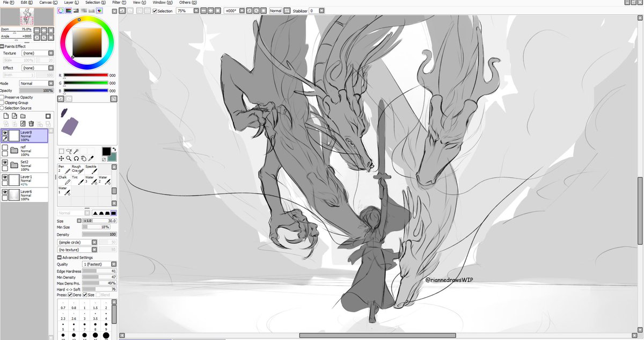Hide Layer1 visibility eye
Image resolution: width=644 pixels, height=340 pixels.
[x=5, y=177]
